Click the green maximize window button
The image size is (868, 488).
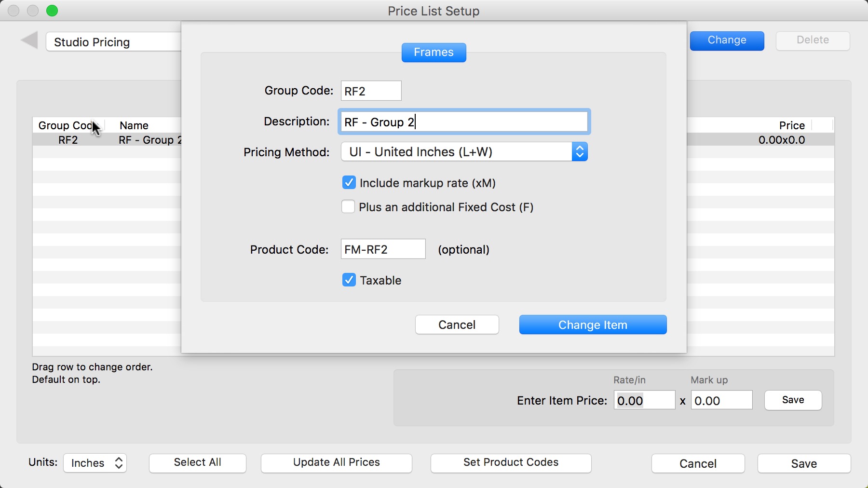(52, 11)
